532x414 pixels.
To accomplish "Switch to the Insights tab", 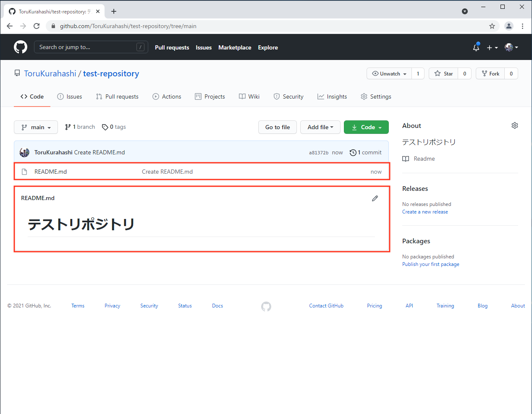I will [x=332, y=96].
